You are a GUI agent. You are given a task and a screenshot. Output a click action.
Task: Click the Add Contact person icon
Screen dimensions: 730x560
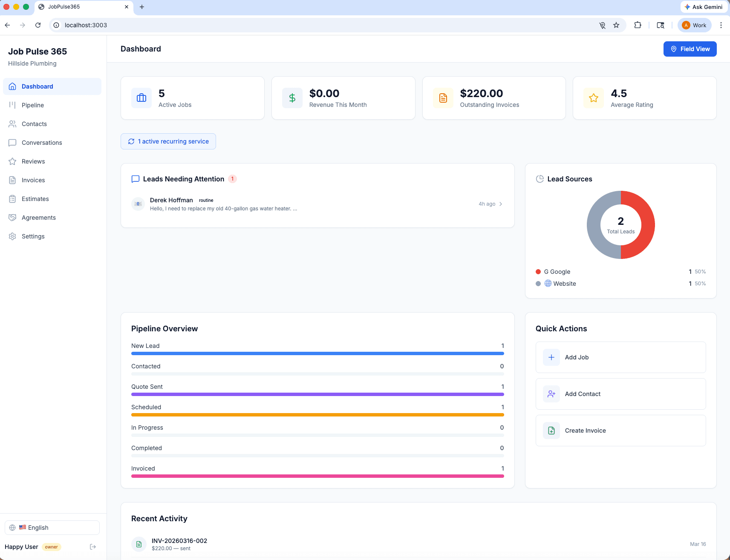[x=551, y=393]
